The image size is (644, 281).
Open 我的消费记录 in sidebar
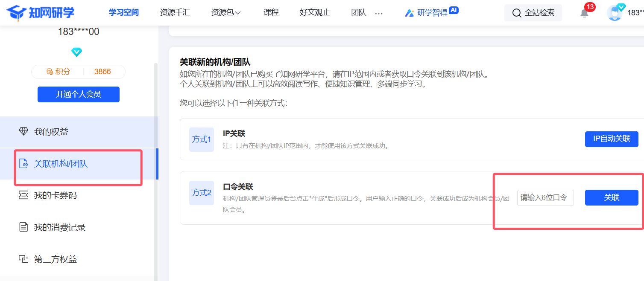tap(59, 227)
